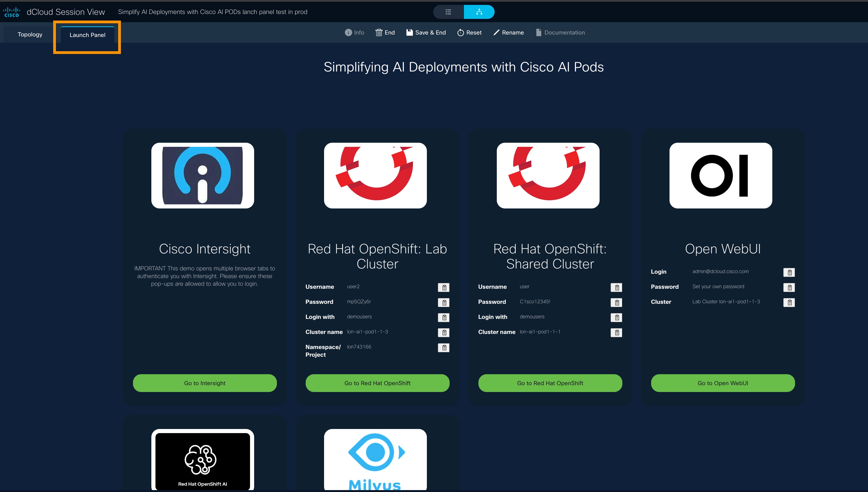Copy Lab Cluster name lon-ai1-pod1-1-3
The image size is (868, 492).
coord(444,333)
